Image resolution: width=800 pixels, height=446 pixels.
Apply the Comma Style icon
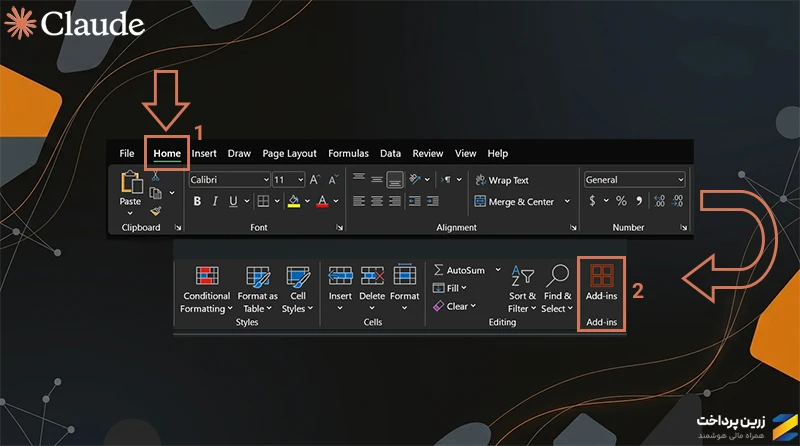coord(639,201)
